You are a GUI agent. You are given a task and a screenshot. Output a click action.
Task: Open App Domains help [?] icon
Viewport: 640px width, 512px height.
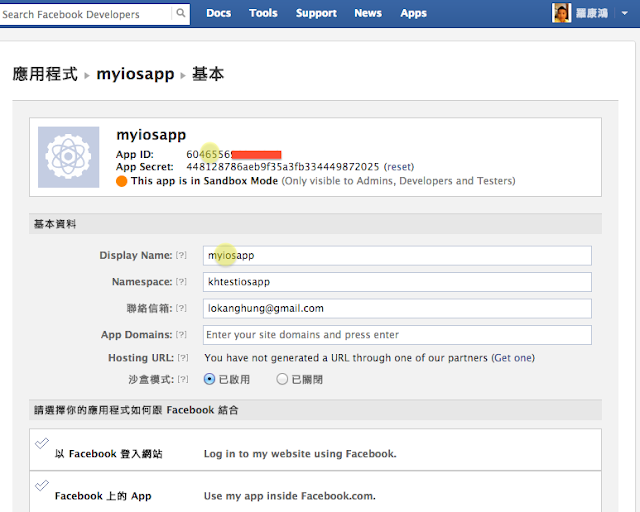pyautogui.click(x=181, y=335)
